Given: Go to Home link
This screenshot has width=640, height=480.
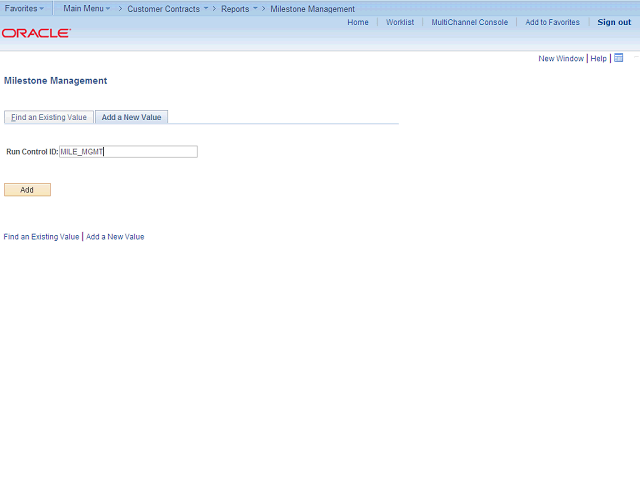Looking at the screenshot, I should pos(358,22).
